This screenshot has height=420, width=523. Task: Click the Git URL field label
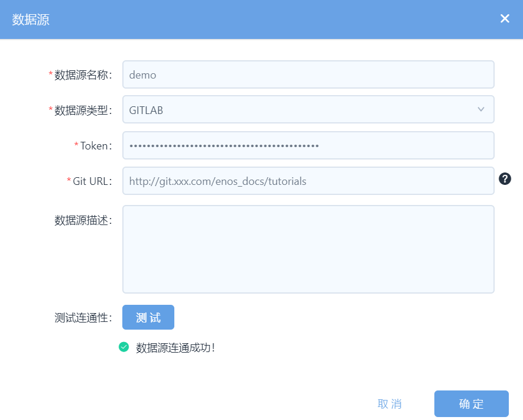pyautogui.click(x=91, y=181)
